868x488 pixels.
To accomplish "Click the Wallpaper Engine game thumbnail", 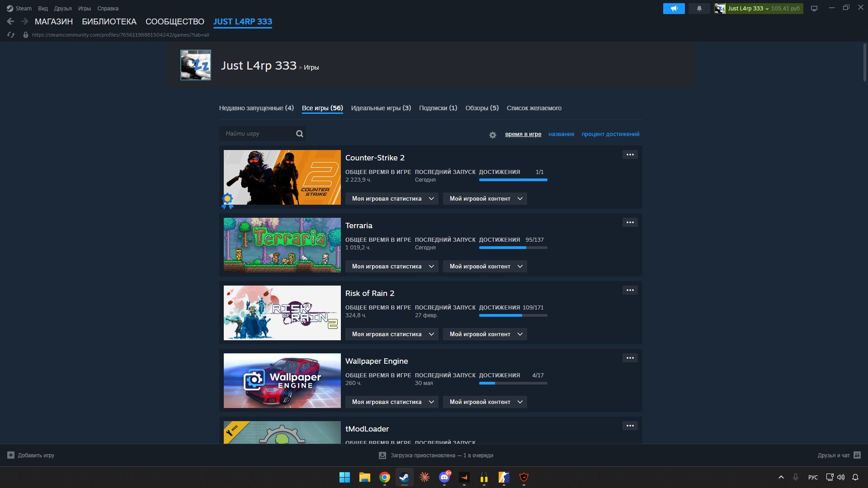I will click(282, 380).
